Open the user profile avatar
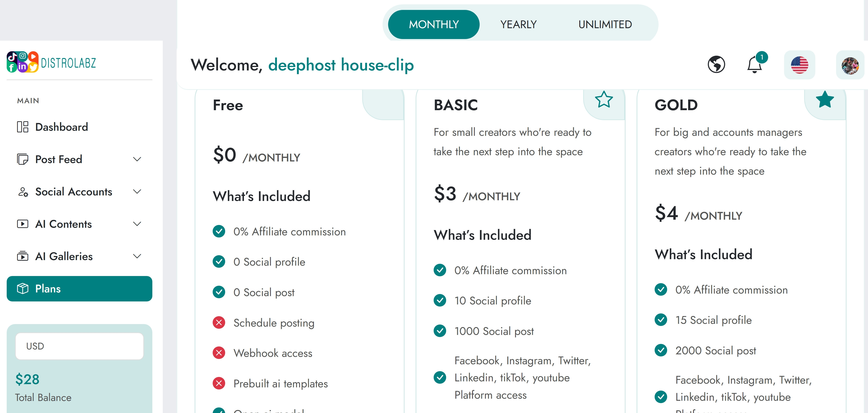This screenshot has width=868, height=413. pos(850,65)
